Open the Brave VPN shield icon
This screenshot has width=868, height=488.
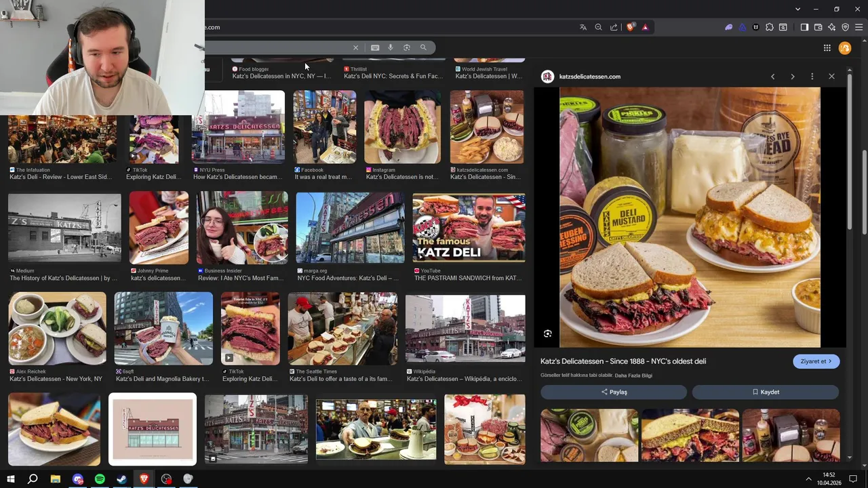coord(846,27)
